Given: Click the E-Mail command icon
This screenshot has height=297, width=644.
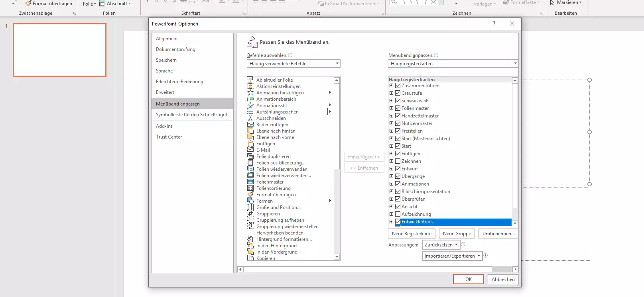Looking at the screenshot, I should point(250,150).
